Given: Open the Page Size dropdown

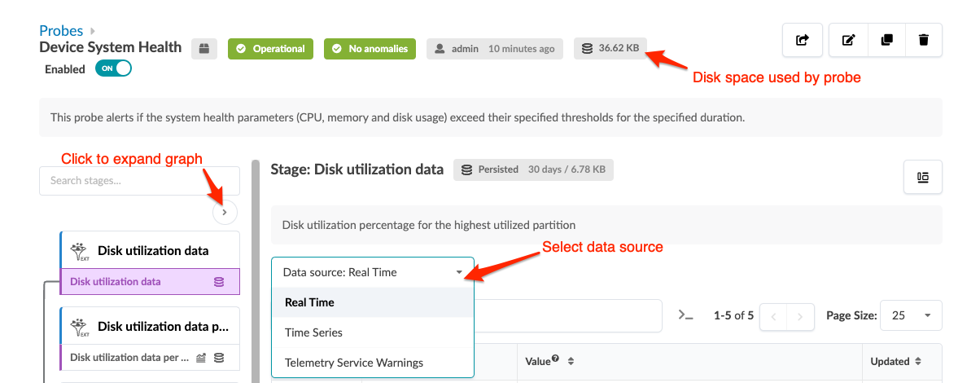Looking at the screenshot, I should 910,315.
